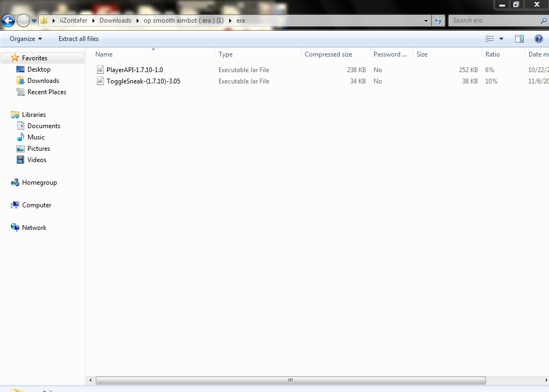The width and height of the screenshot is (549, 392).
Task: Select Downloads in the address path
Action: coord(115,20)
